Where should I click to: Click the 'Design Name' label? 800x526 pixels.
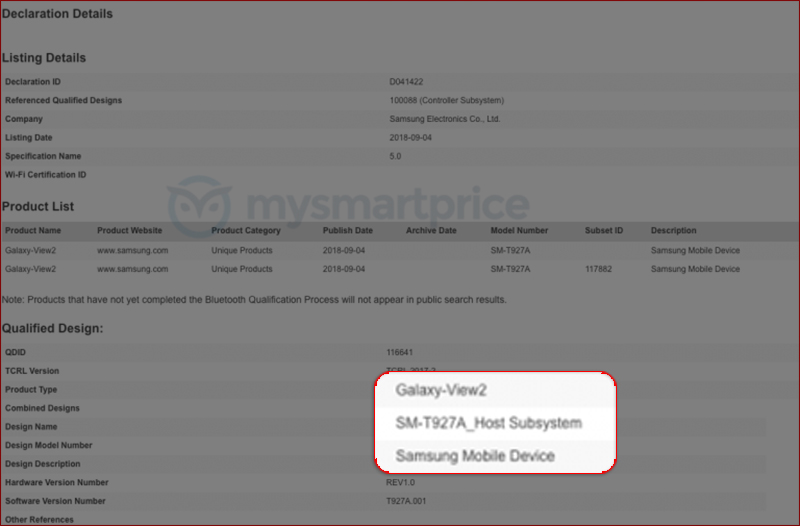[x=31, y=427]
